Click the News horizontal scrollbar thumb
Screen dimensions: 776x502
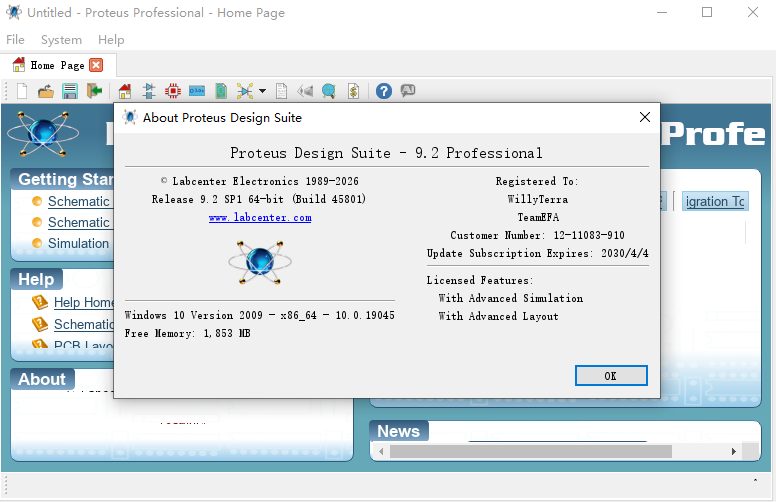click(531, 452)
